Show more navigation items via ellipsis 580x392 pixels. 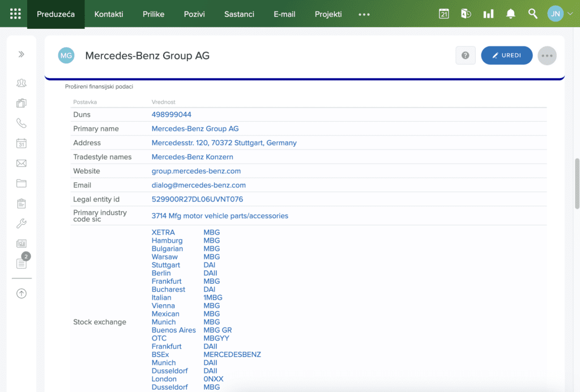click(x=364, y=14)
